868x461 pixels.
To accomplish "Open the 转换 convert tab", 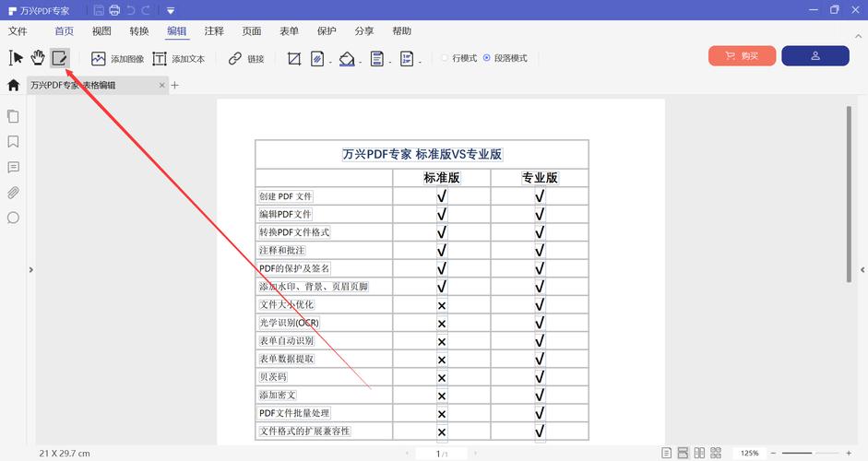I will [x=139, y=31].
